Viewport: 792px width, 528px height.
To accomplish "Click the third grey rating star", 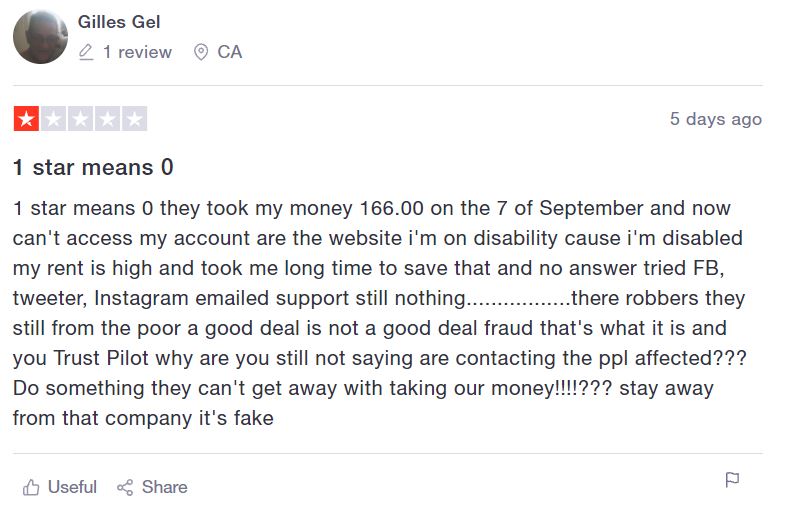I will click(x=80, y=119).
